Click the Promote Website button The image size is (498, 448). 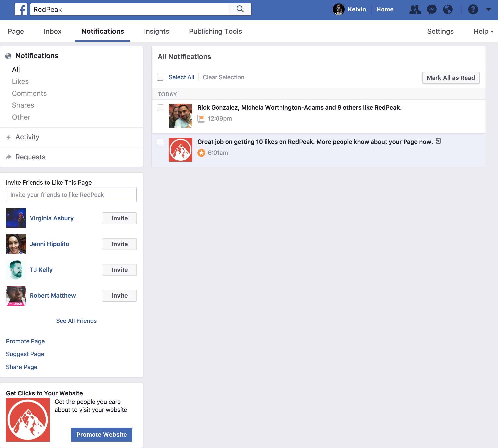click(102, 435)
